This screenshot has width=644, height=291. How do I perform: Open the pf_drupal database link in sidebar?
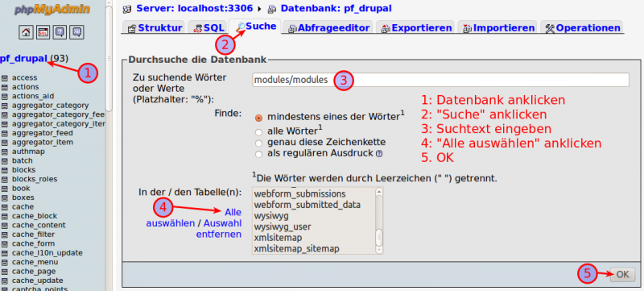click(23, 58)
